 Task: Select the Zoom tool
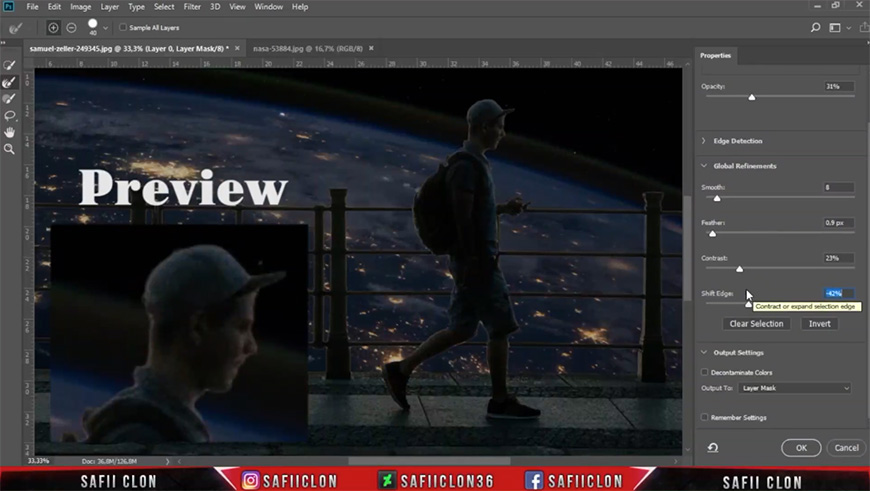point(9,149)
